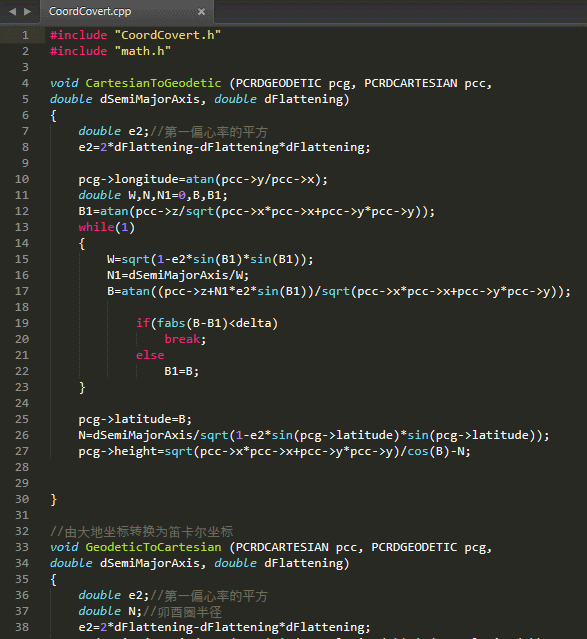Click dFlattening parameter on line 5

pos(303,99)
